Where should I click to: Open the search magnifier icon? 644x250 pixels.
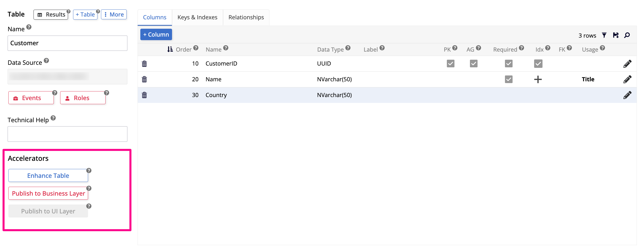coord(627,35)
